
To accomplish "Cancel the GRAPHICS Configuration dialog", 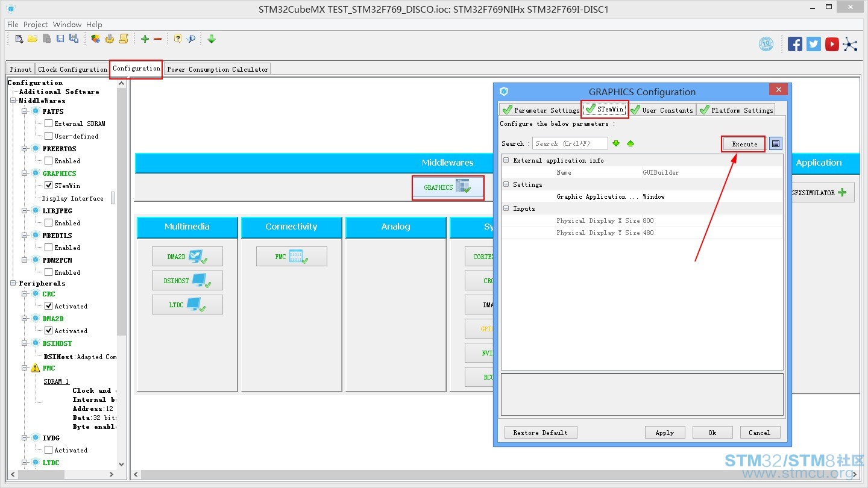I will click(x=759, y=433).
